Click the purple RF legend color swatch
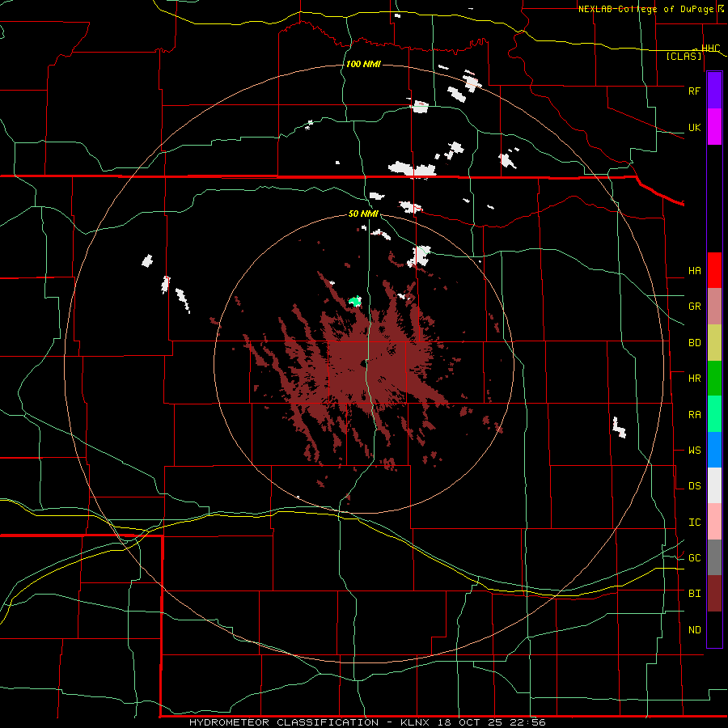This screenshot has width=728, height=728. (x=714, y=91)
